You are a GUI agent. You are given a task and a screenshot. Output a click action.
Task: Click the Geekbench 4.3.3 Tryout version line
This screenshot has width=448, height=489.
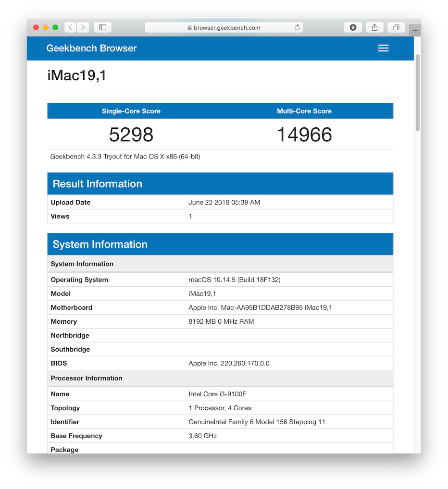pyautogui.click(x=125, y=157)
